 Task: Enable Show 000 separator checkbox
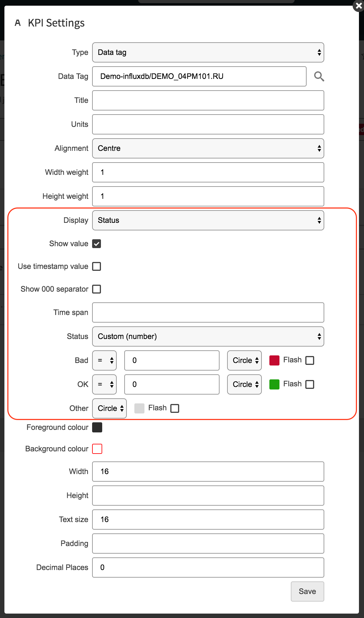tap(97, 289)
